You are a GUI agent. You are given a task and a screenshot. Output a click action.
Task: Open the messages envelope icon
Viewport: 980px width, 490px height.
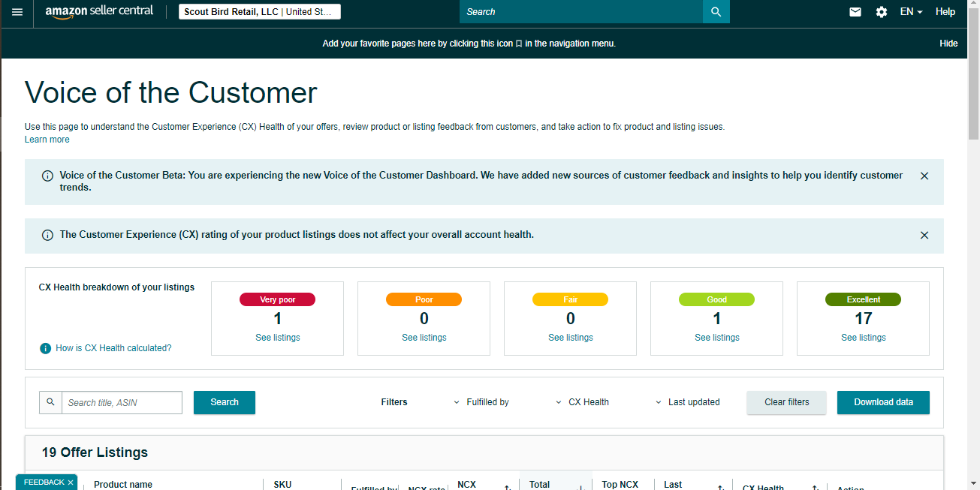point(855,12)
